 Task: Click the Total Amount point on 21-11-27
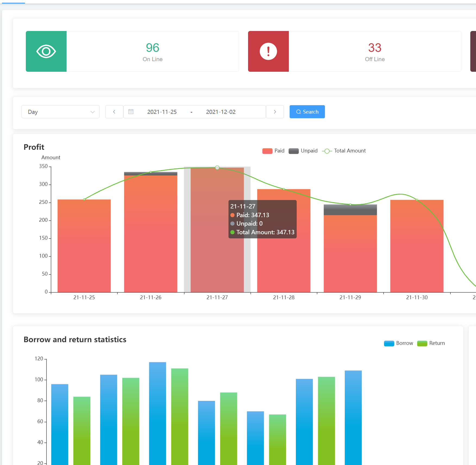pos(217,168)
